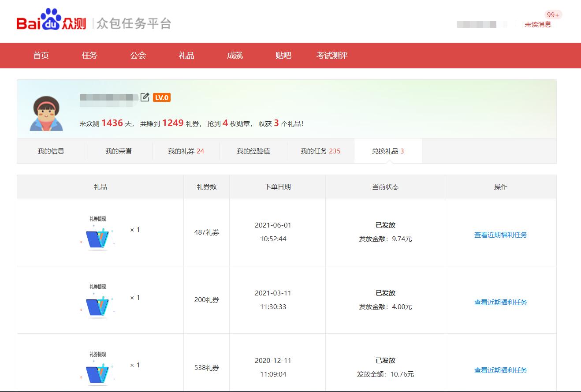Click the Baidu 众测 logo
This screenshot has width=581, height=392.
51,21
